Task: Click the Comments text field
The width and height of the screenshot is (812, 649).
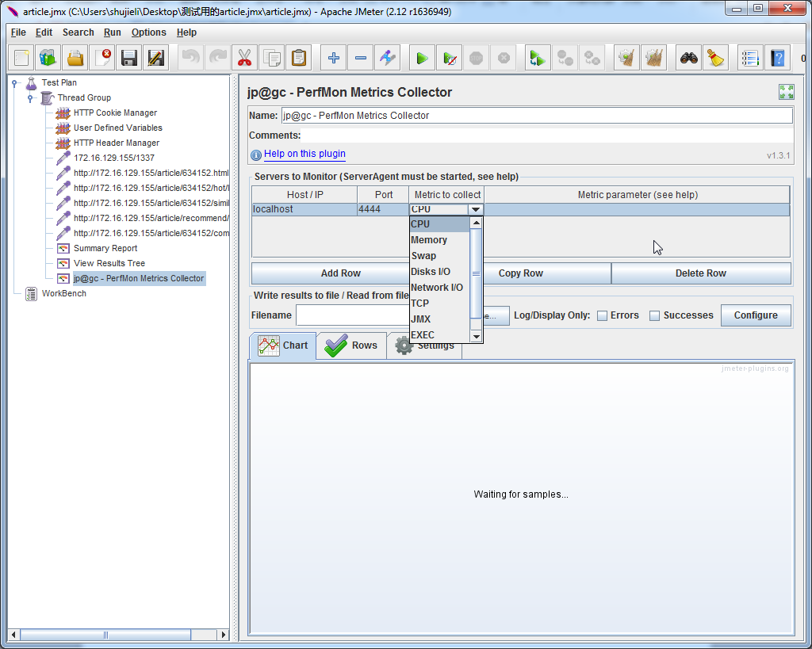Action: (547, 135)
